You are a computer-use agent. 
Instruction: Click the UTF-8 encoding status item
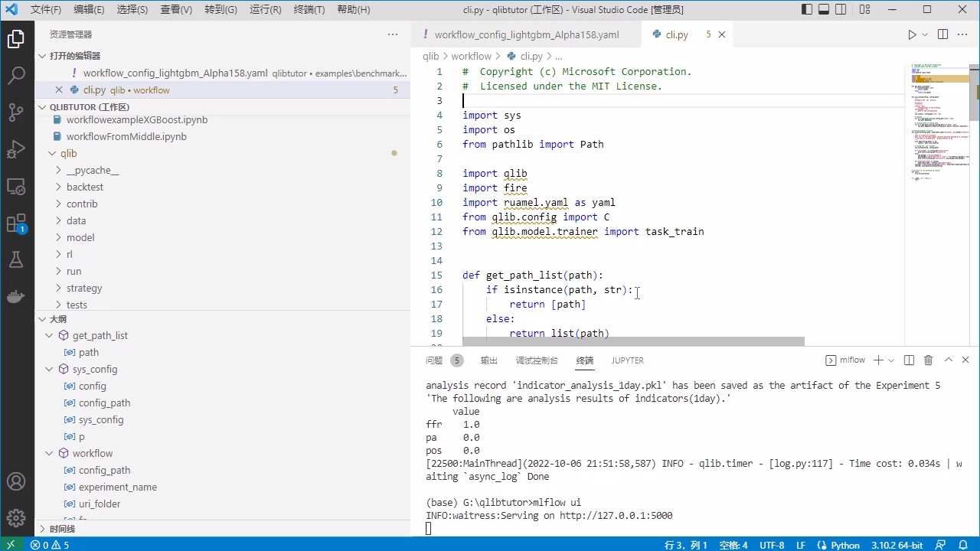tap(771, 545)
